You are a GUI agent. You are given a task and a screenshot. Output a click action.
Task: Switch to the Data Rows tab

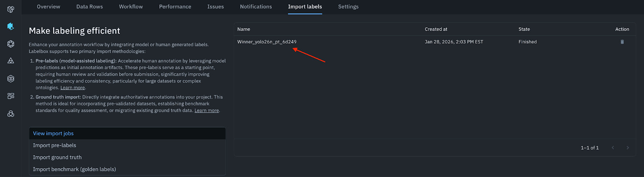(x=90, y=7)
